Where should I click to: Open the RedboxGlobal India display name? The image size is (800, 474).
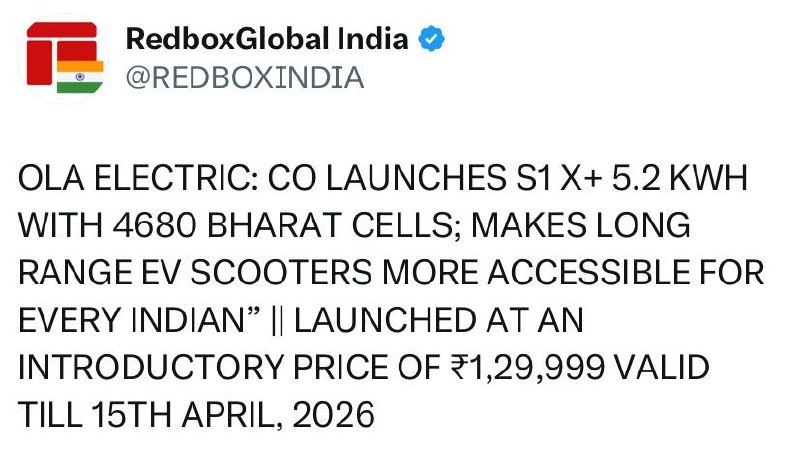(267, 39)
